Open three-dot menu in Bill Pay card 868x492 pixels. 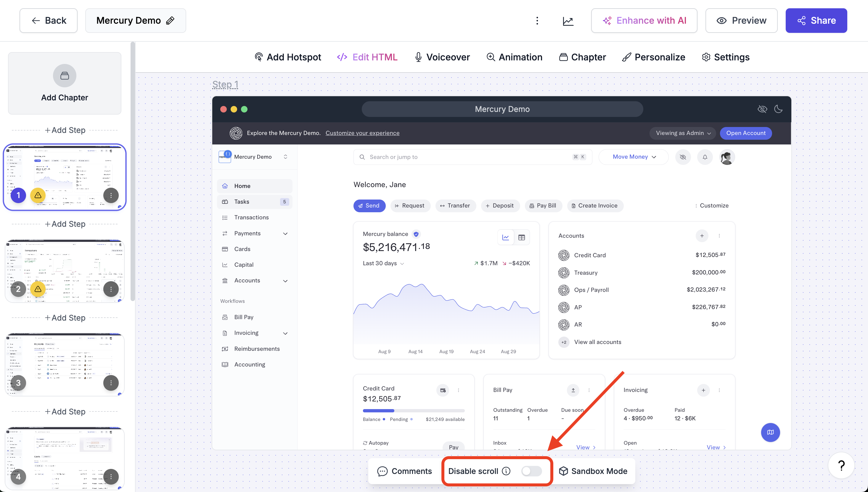[589, 390]
